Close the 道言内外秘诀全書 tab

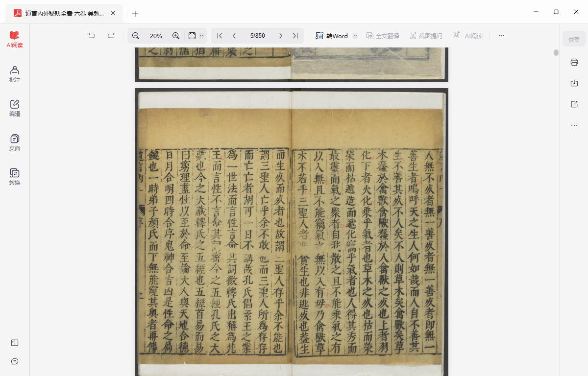(x=113, y=13)
